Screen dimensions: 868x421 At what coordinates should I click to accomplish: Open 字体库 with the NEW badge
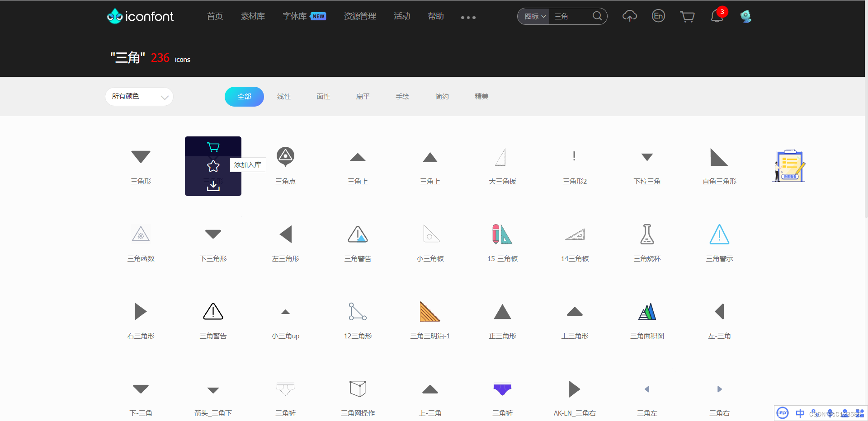pos(294,16)
